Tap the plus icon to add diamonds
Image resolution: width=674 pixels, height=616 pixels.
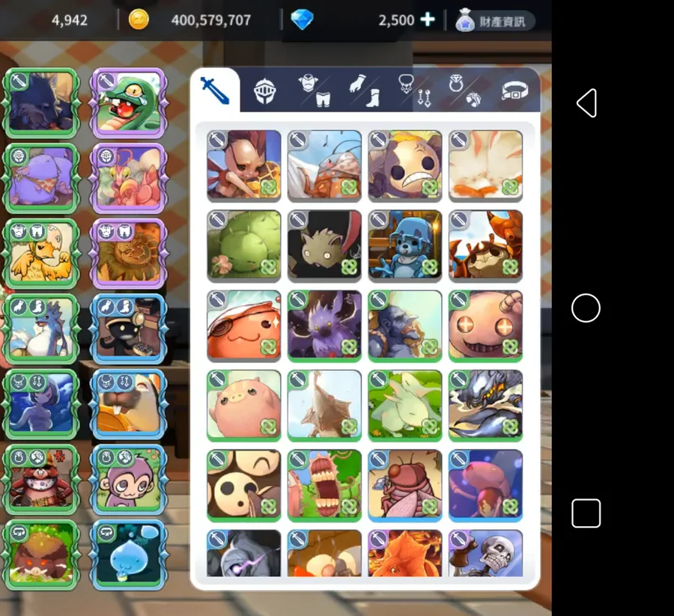pyautogui.click(x=428, y=19)
